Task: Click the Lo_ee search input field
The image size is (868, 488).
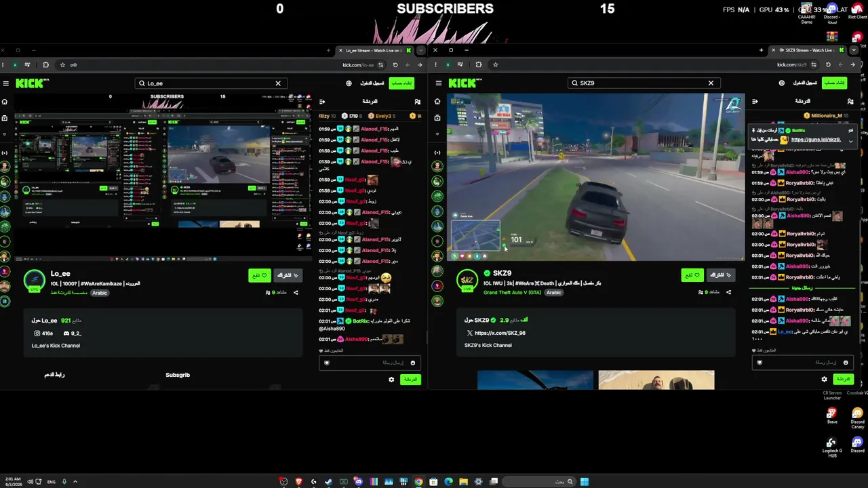Action: coord(210,83)
